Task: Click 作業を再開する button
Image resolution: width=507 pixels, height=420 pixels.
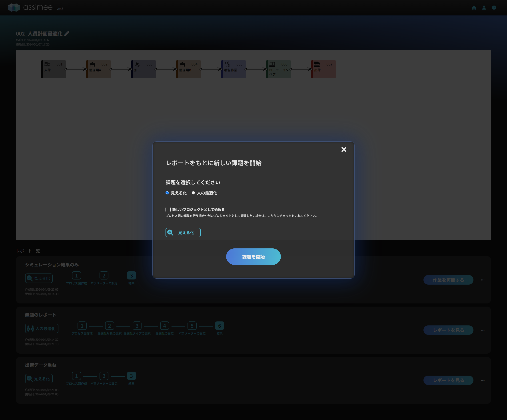Action: tap(448, 280)
